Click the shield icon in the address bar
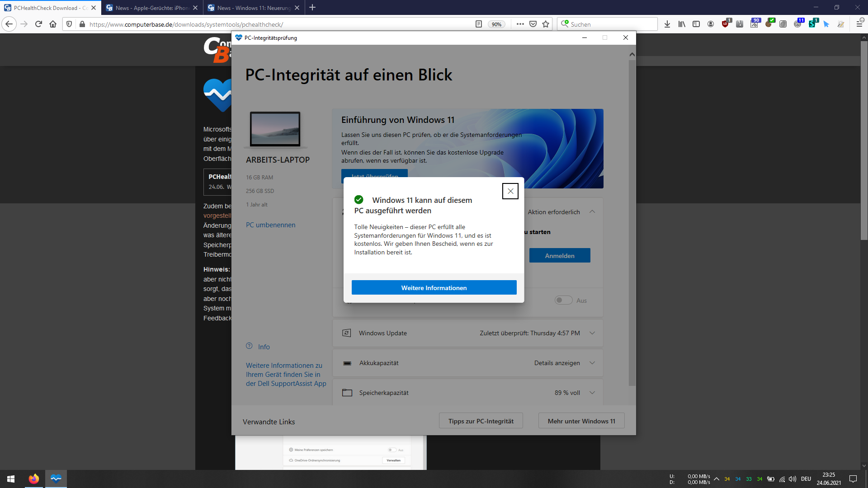 pos(68,24)
